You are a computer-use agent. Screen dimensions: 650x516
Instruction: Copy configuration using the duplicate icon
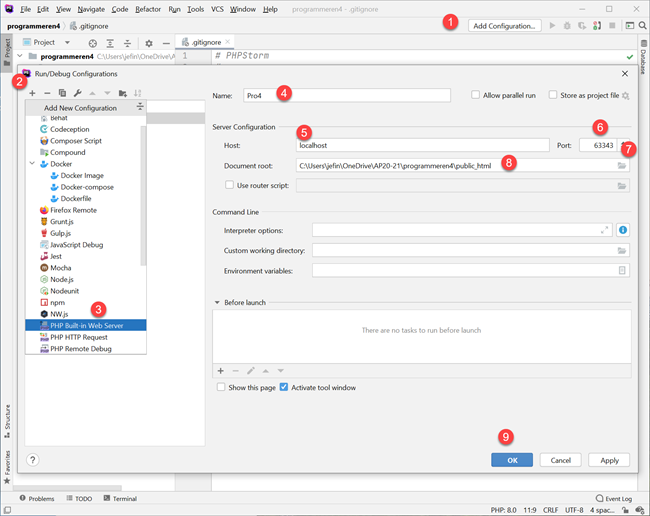click(x=62, y=93)
